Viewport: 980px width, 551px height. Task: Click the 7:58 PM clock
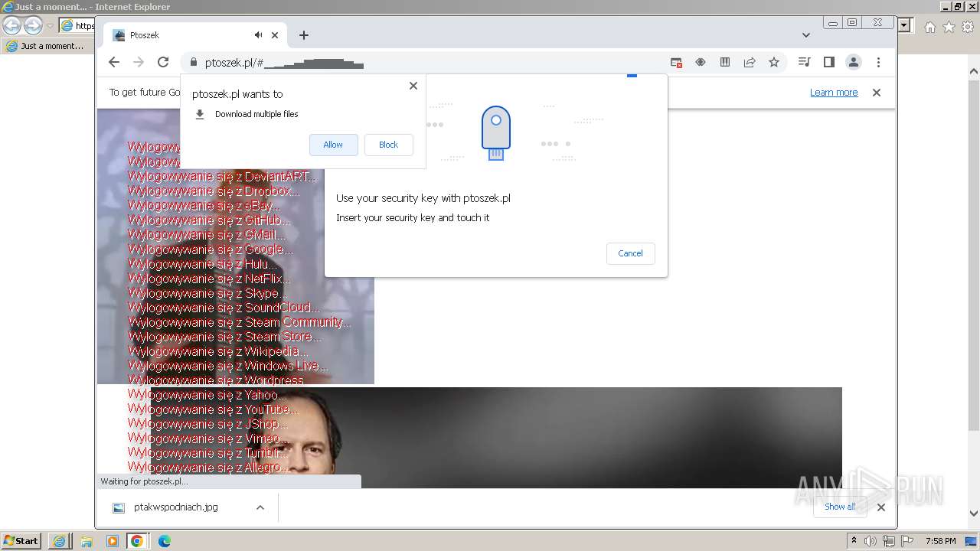tap(940, 541)
